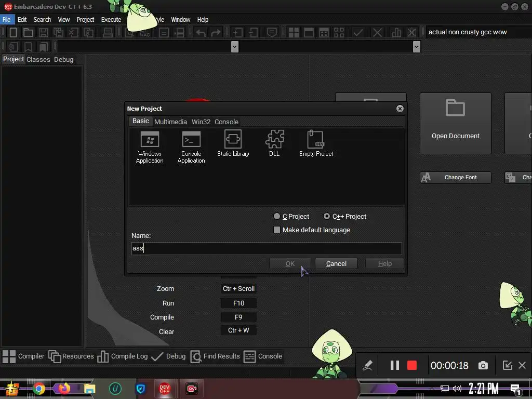Open the File menu
The image size is (532, 399).
pos(6,19)
